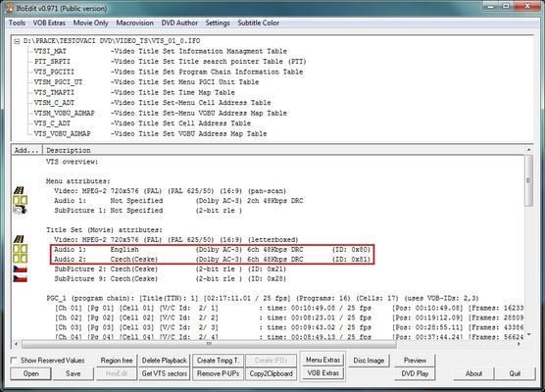545x392 pixels.
Task: Open the Movie Only menu
Action: (91, 23)
